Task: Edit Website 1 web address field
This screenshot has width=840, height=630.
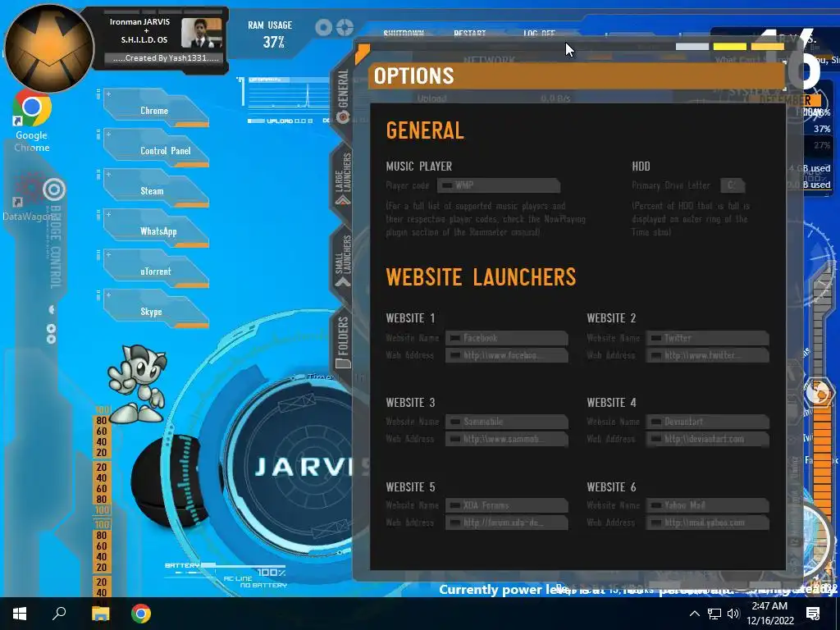Action: coord(507,355)
